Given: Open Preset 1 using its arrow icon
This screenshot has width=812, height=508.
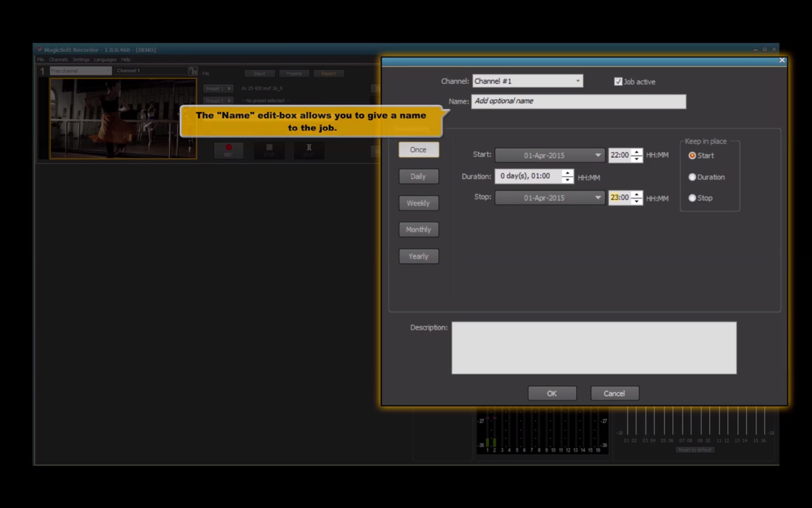Looking at the screenshot, I should [x=229, y=89].
